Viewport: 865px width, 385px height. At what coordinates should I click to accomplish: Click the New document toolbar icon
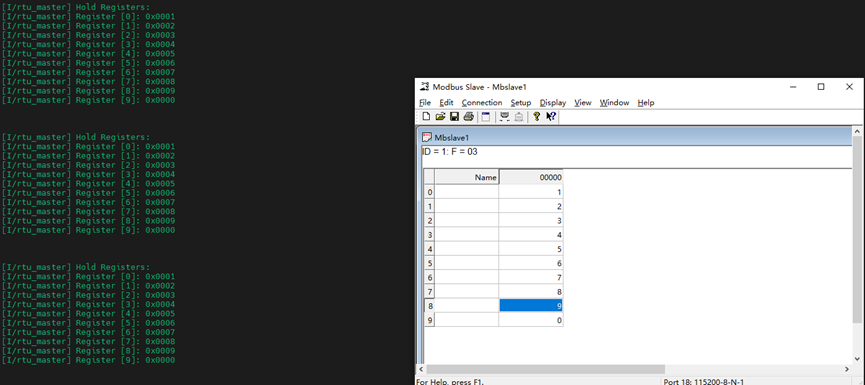tap(426, 116)
